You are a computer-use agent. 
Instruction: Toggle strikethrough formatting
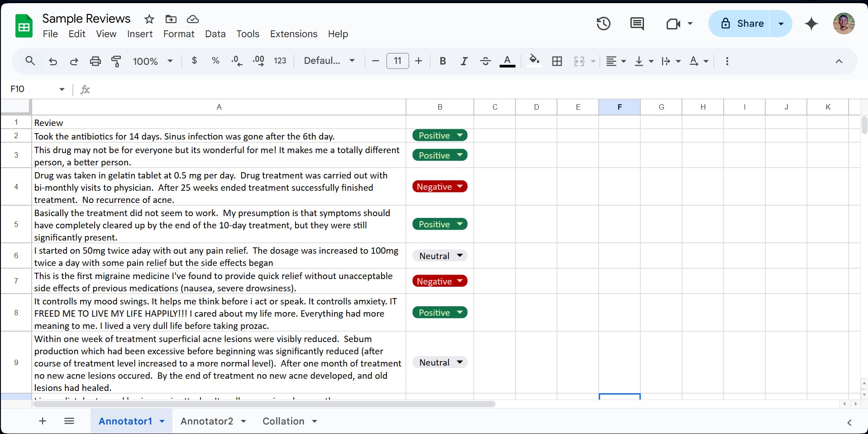pos(485,61)
